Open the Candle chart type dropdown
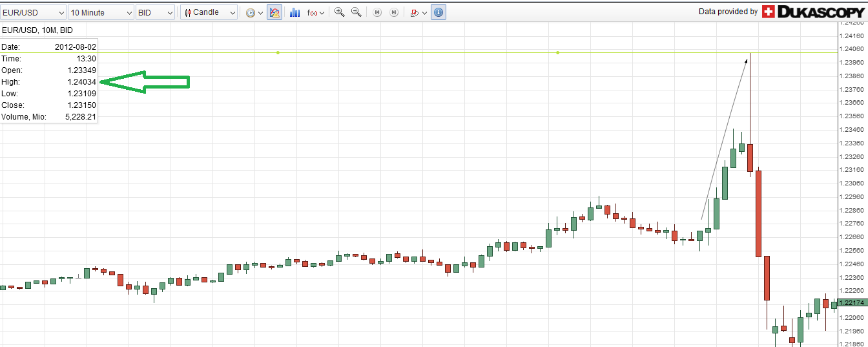This screenshot has height=347, width=868. click(209, 12)
